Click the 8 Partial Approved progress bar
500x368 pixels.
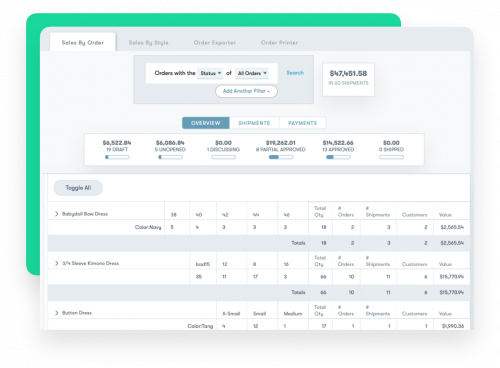(x=281, y=157)
